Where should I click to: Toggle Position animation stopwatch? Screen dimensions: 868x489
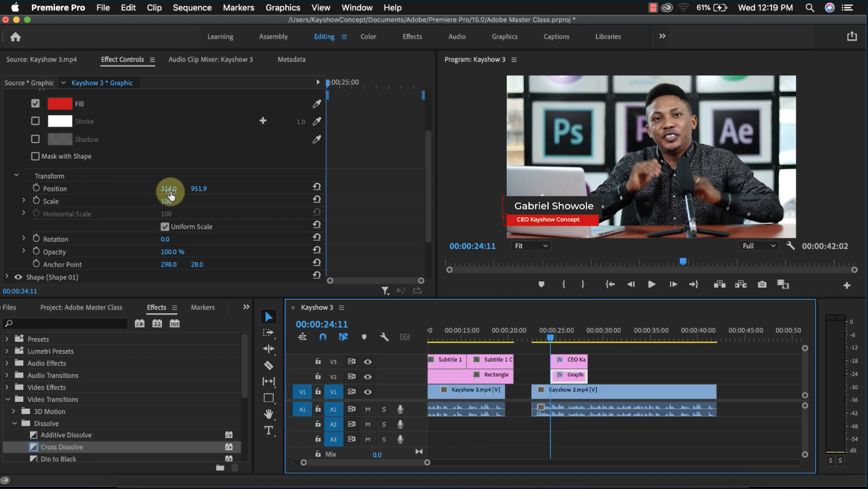coord(36,188)
